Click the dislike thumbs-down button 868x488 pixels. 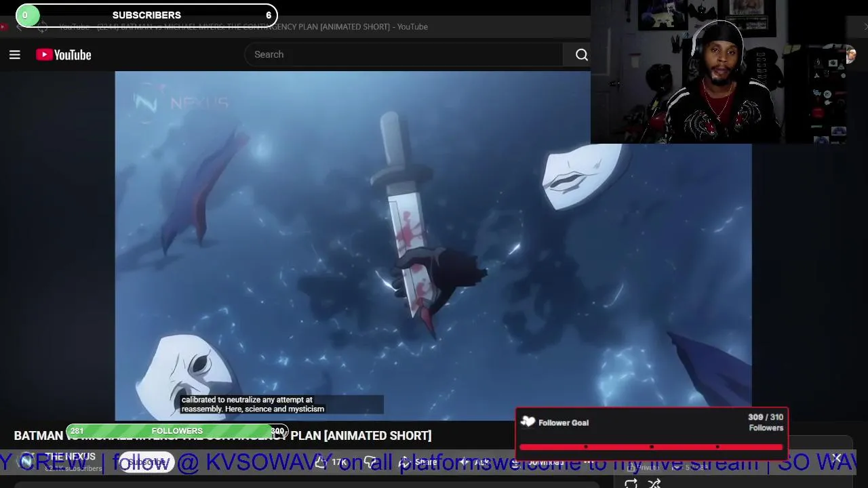coord(370,462)
